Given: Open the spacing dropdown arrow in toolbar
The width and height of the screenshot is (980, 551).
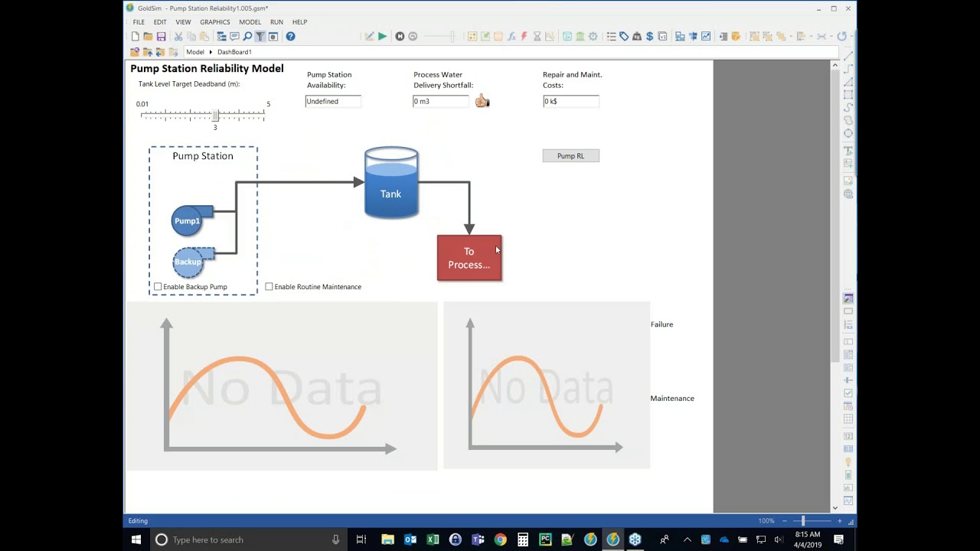Looking at the screenshot, I should [831, 36].
